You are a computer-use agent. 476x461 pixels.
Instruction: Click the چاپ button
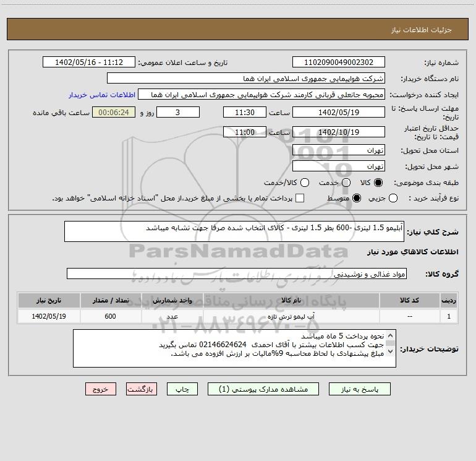(182, 389)
